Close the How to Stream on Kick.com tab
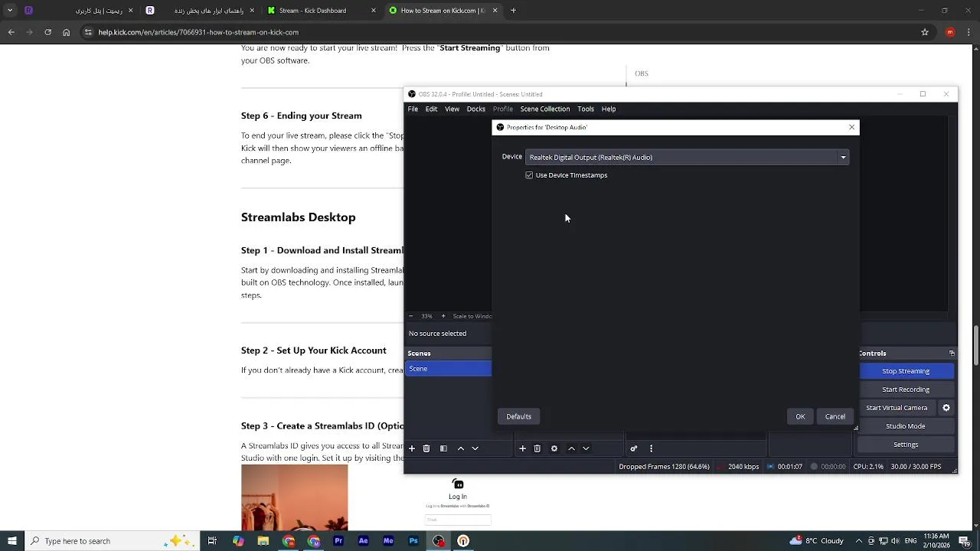This screenshot has width=980, height=551. tap(495, 11)
